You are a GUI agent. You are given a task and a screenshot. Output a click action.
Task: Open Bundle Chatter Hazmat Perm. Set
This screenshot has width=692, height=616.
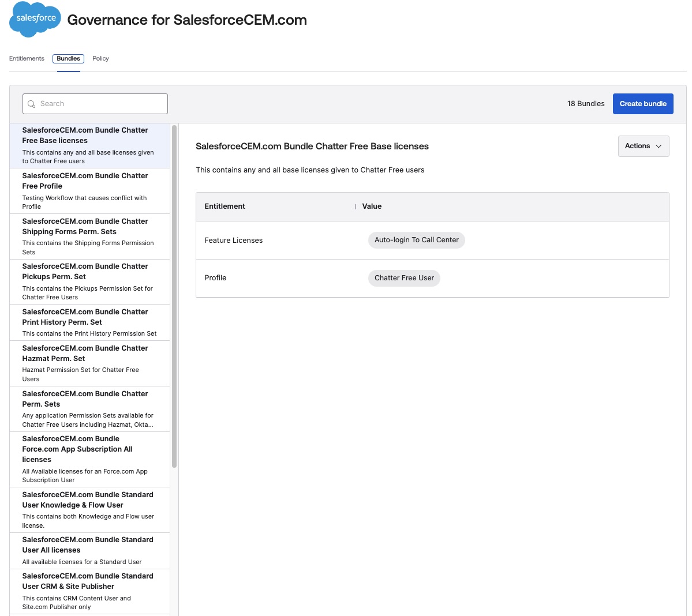[89, 363]
